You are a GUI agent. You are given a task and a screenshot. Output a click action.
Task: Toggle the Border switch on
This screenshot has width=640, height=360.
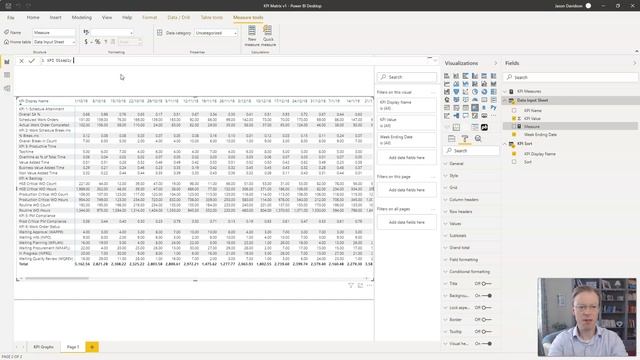pyautogui.click(x=486, y=320)
